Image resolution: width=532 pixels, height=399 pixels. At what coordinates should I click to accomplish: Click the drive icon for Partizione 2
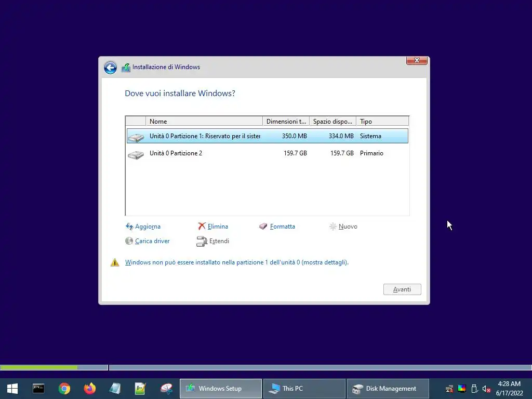point(136,154)
